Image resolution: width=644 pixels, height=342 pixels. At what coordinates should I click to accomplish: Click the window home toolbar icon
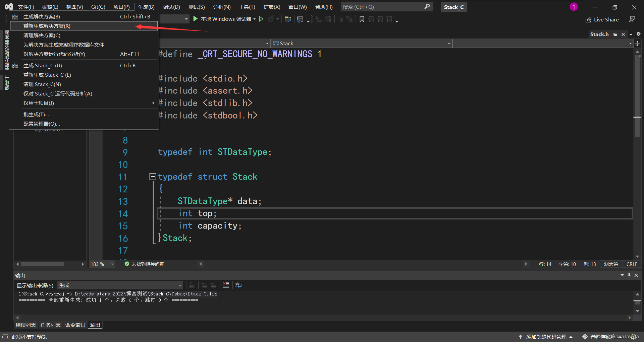point(300,19)
